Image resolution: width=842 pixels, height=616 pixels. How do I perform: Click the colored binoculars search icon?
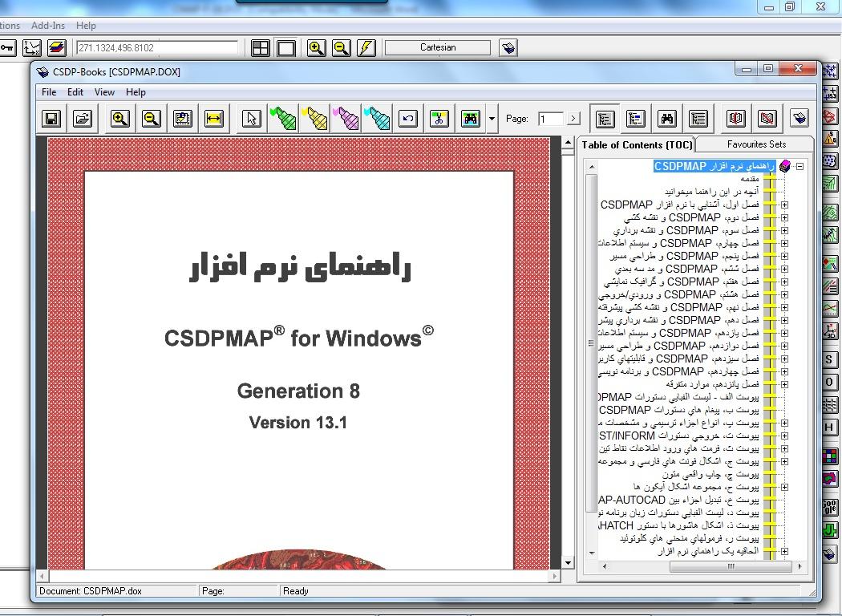tap(471, 119)
